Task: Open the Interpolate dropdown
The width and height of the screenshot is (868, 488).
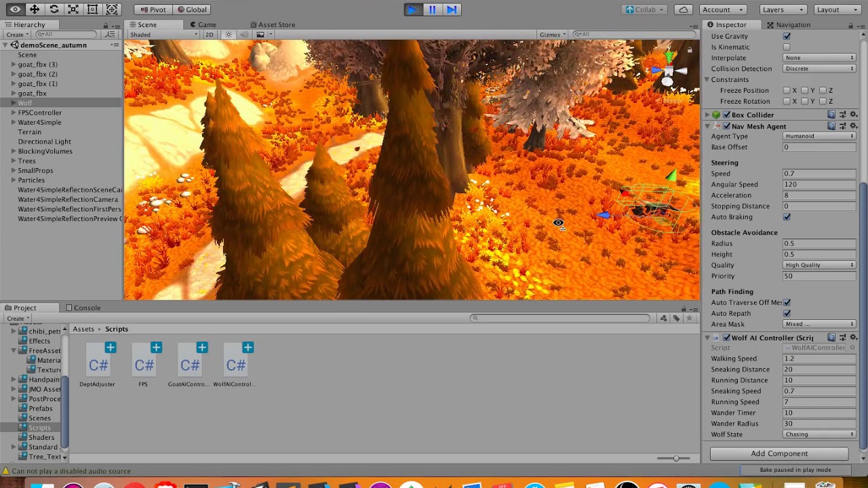Action: (819, 58)
